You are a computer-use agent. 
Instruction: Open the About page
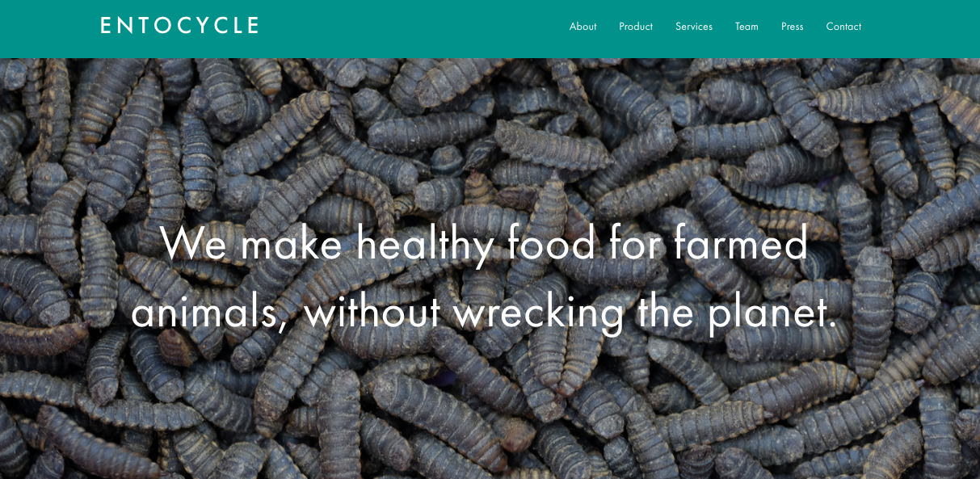583,27
